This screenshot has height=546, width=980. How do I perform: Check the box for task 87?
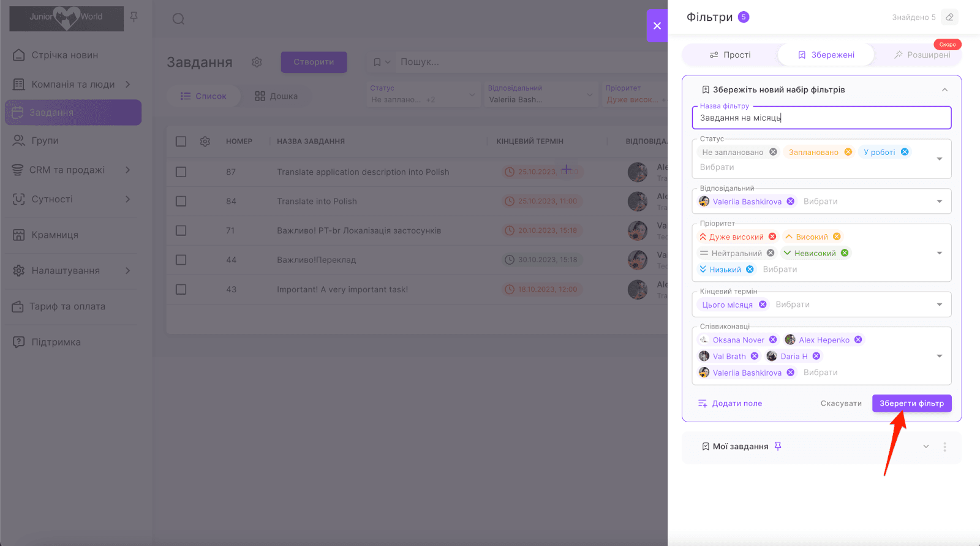181,172
